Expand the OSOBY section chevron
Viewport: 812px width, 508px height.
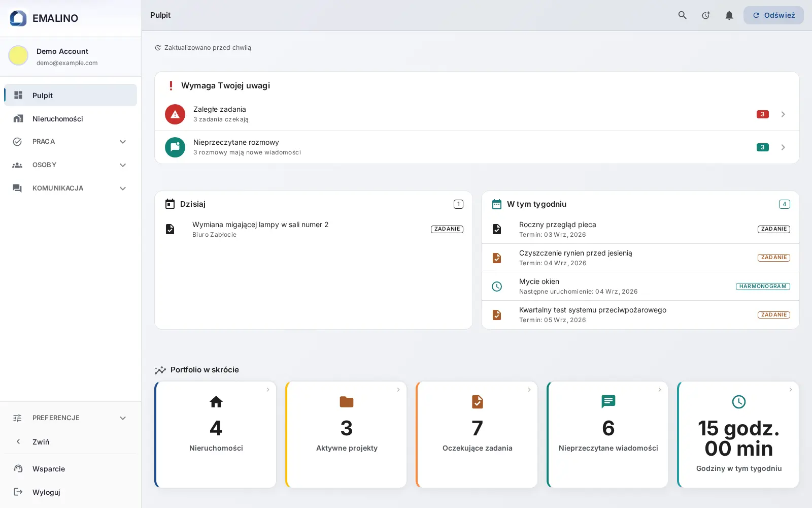pos(123,165)
